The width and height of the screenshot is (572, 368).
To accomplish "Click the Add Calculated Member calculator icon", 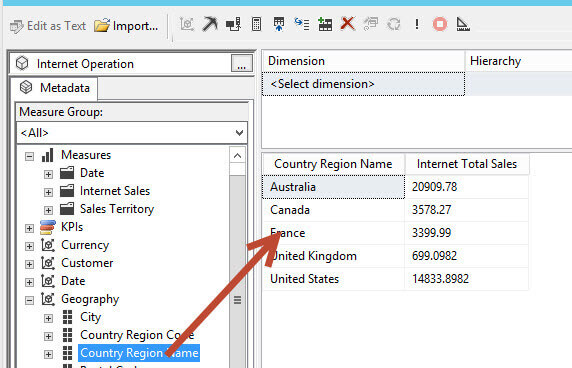I will [x=256, y=24].
